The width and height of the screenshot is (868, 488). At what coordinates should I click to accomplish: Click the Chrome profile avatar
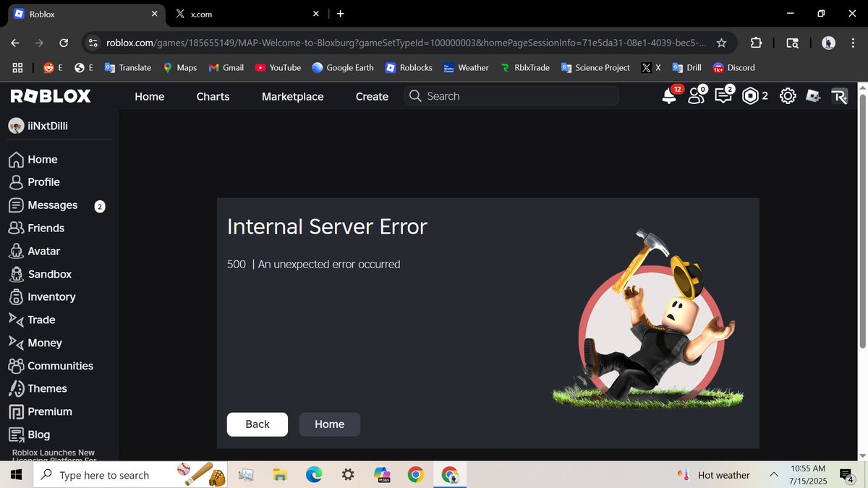pyautogui.click(x=829, y=43)
